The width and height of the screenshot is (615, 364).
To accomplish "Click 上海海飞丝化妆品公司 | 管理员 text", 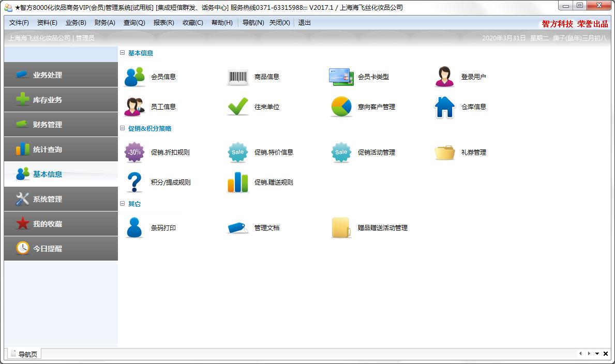I will point(51,38).
